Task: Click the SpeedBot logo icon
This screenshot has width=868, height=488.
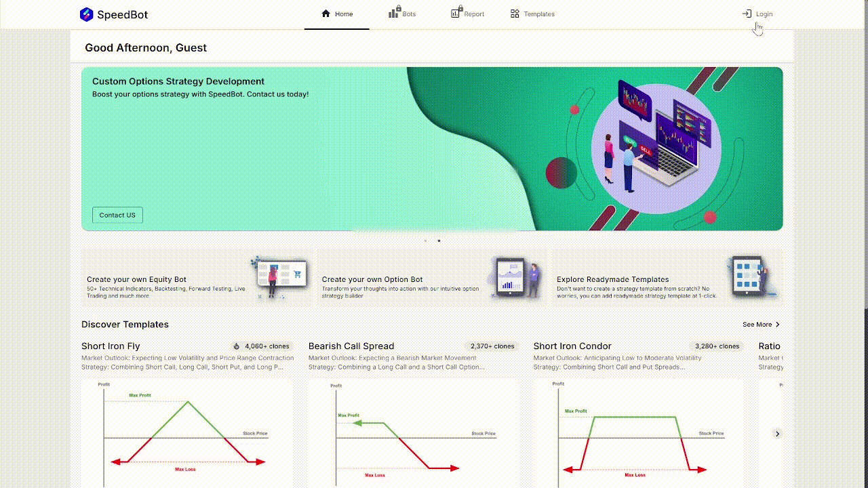Action: pos(86,14)
